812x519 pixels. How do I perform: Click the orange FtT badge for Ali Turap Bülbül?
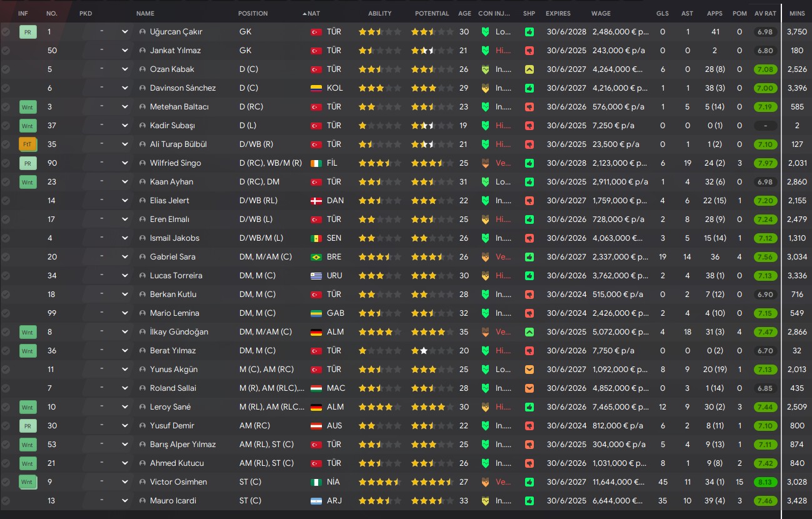28,144
